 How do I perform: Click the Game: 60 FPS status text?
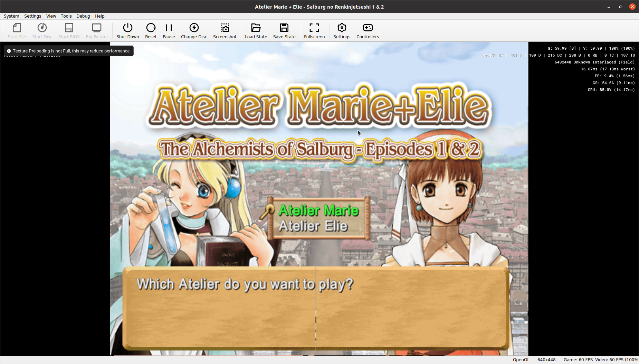pos(578,360)
